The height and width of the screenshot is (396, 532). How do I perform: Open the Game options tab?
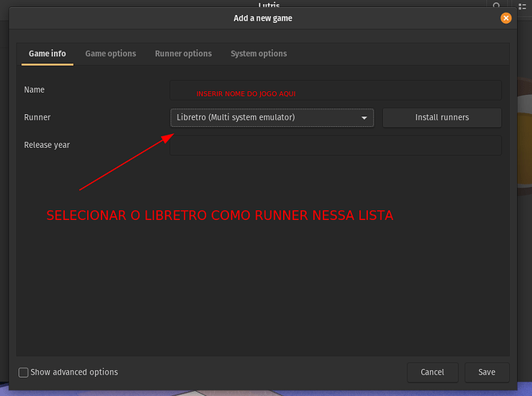tap(111, 54)
